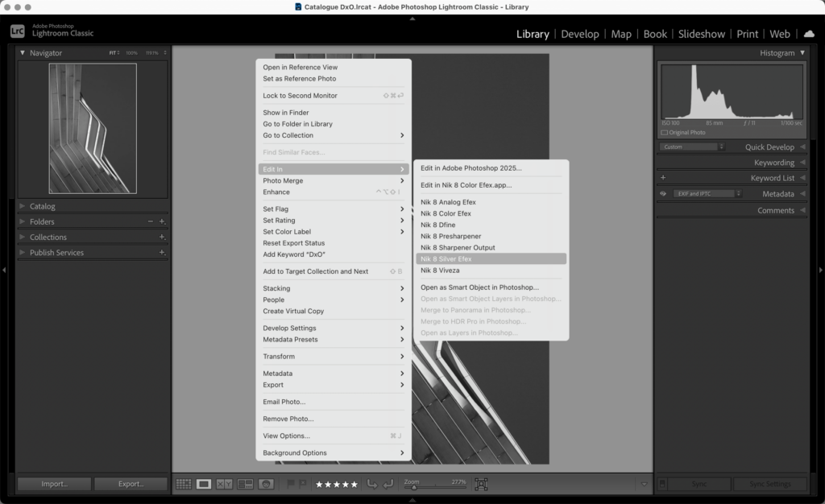825x504 pixels.
Task: Open the EXIF and IPTC metadata dropdown
Action: (x=707, y=194)
